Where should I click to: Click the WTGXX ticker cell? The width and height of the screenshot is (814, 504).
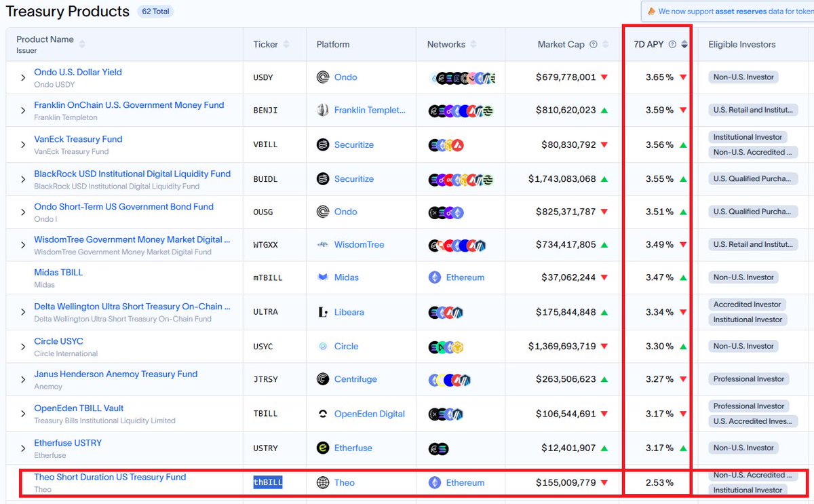[x=265, y=244]
